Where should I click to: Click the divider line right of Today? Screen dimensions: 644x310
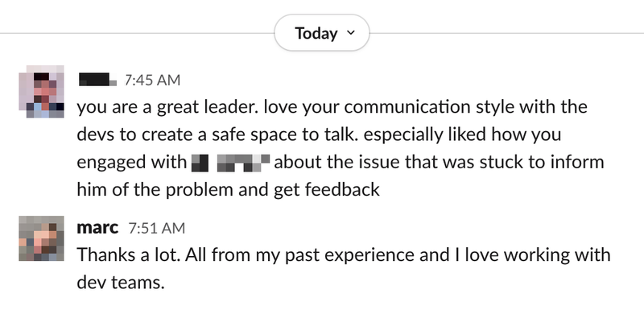pyautogui.click(x=507, y=33)
